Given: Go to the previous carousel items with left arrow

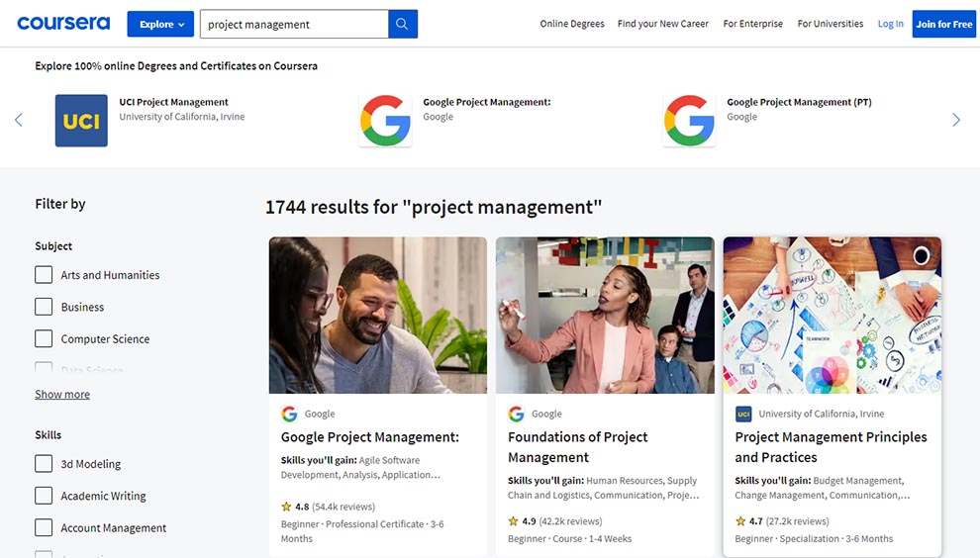Looking at the screenshot, I should [x=19, y=120].
